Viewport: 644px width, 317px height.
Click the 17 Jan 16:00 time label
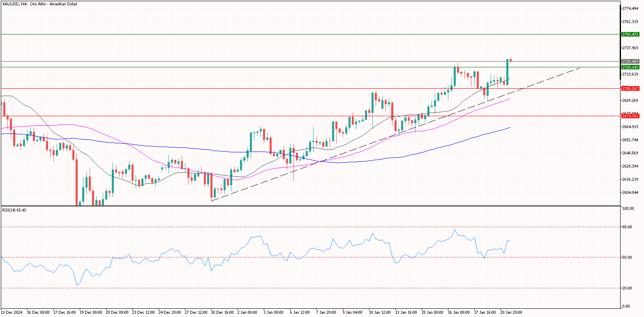(486, 312)
